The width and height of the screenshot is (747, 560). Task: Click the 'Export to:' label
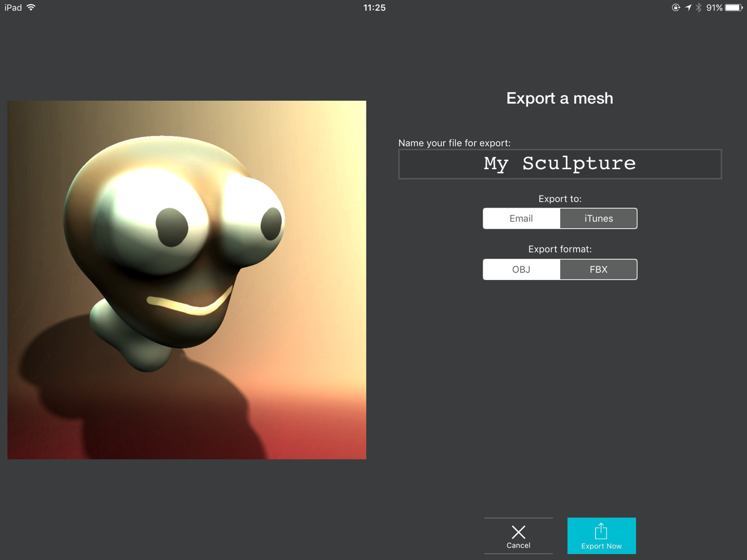coord(560,199)
